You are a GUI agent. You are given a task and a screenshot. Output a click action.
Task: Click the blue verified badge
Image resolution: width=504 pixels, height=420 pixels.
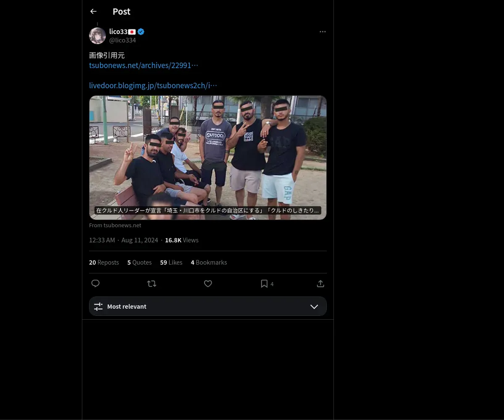(x=141, y=31)
